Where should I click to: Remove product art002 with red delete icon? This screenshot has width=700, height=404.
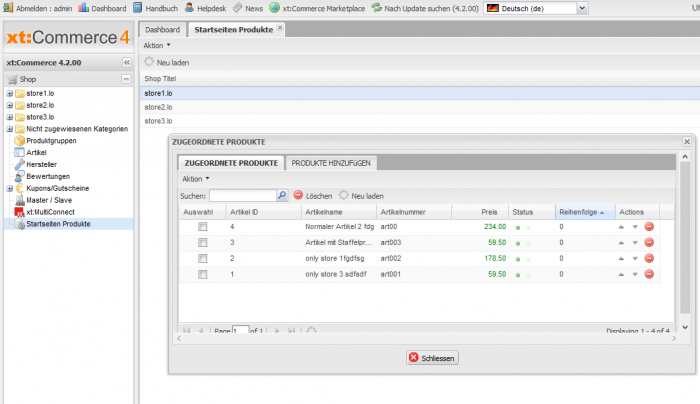click(x=649, y=258)
